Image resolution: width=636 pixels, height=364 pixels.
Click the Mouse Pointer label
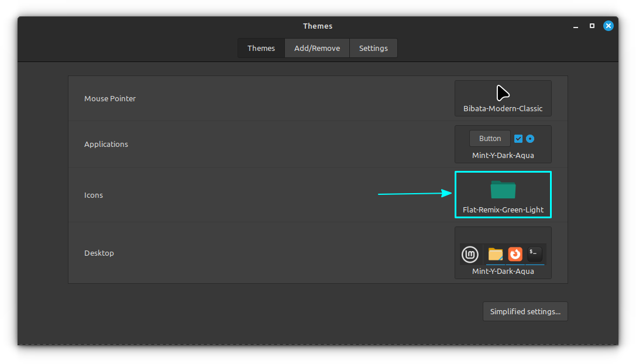pyautogui.click(x=110, y=99)
